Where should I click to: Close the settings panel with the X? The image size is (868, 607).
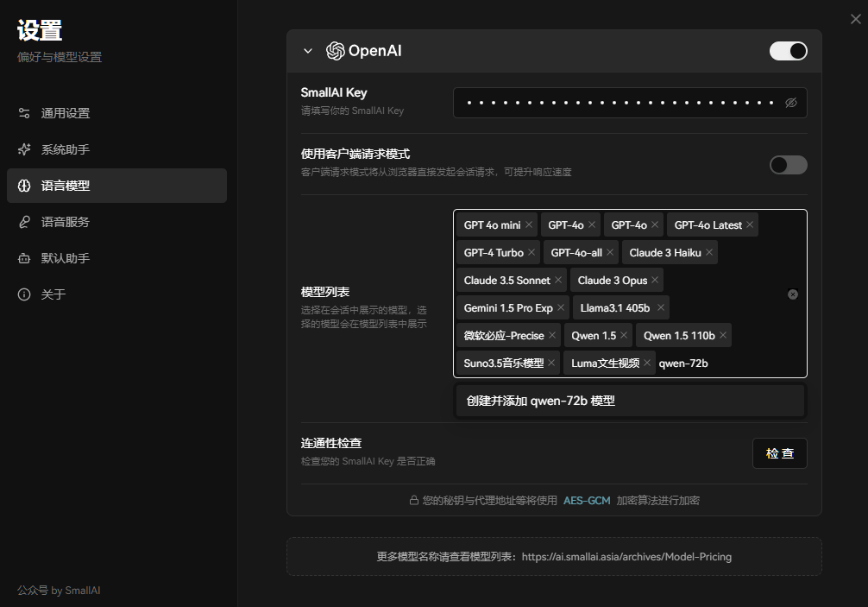point(855,19)
